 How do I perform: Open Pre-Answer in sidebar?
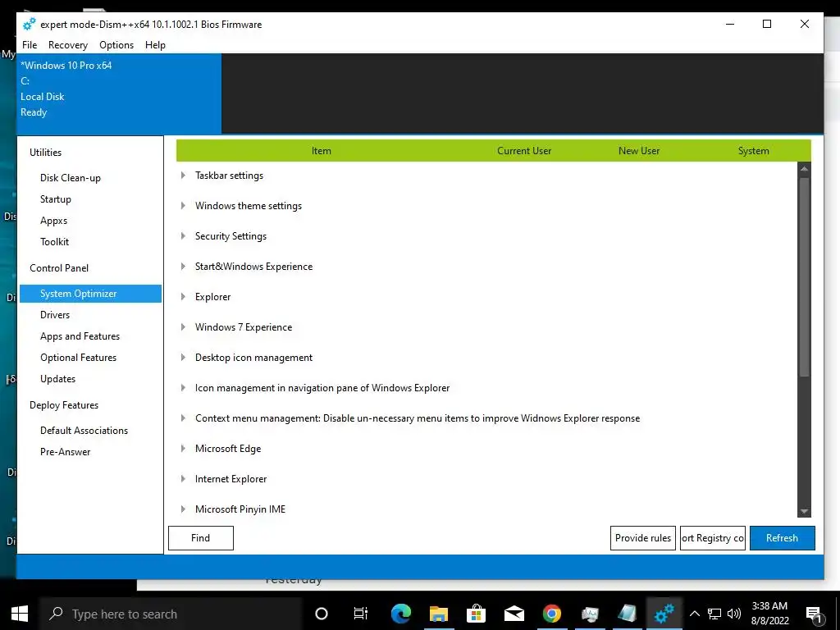click(x=66, y=452)
